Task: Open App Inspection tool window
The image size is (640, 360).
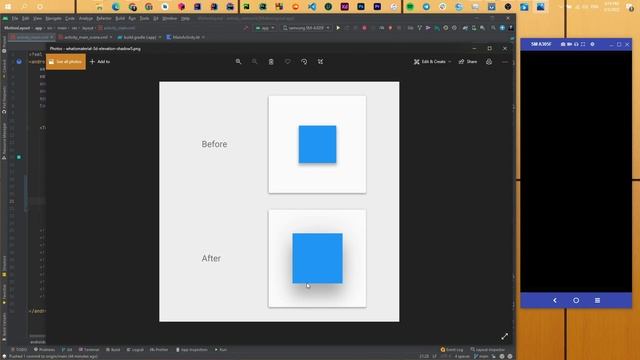Action: (192, 350)
